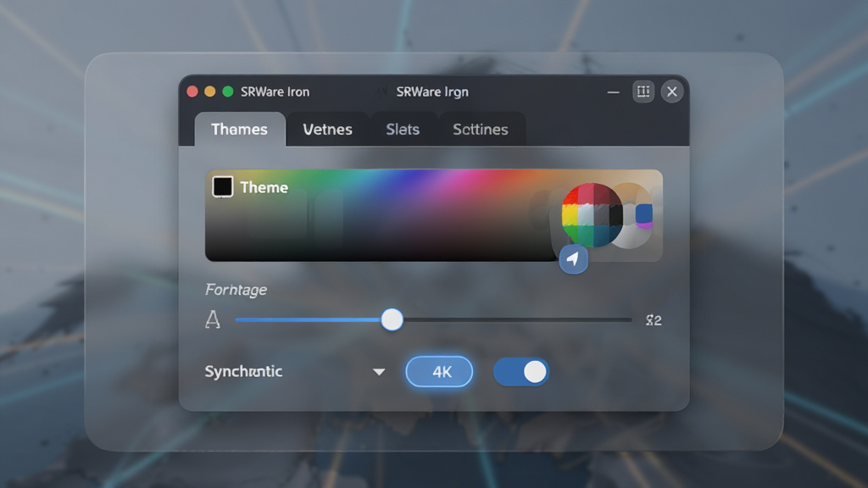The height and width of the screenshot is (488, 868).
Task: Click the red traffic light button
Action: pos(192,91)
